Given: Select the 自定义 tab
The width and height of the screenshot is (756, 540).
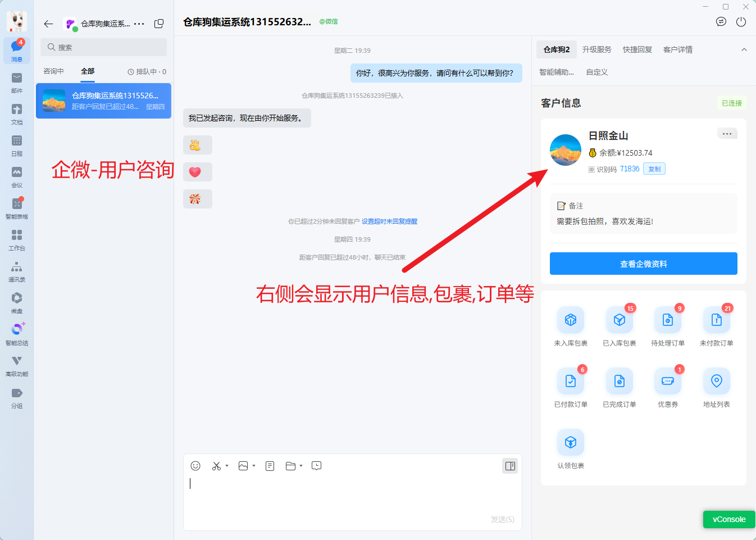Looking at the screenshot, I should coord(597,72).
